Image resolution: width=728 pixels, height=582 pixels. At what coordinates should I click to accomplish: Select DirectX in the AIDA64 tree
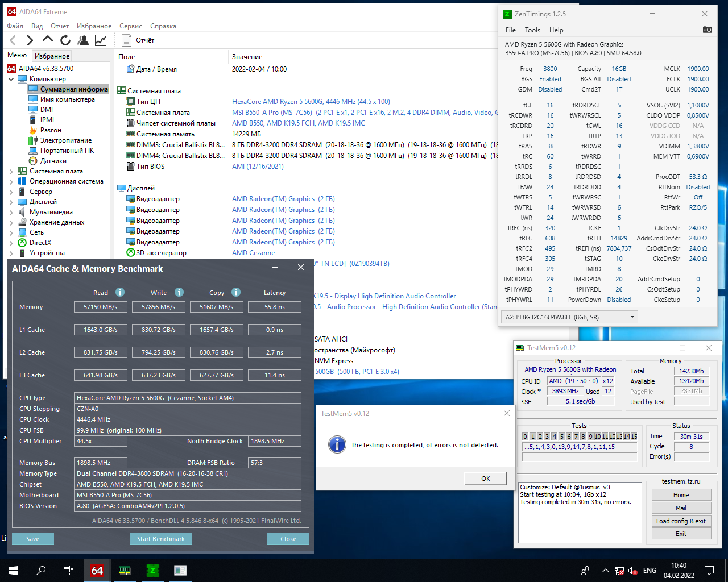tap(35, 243)
